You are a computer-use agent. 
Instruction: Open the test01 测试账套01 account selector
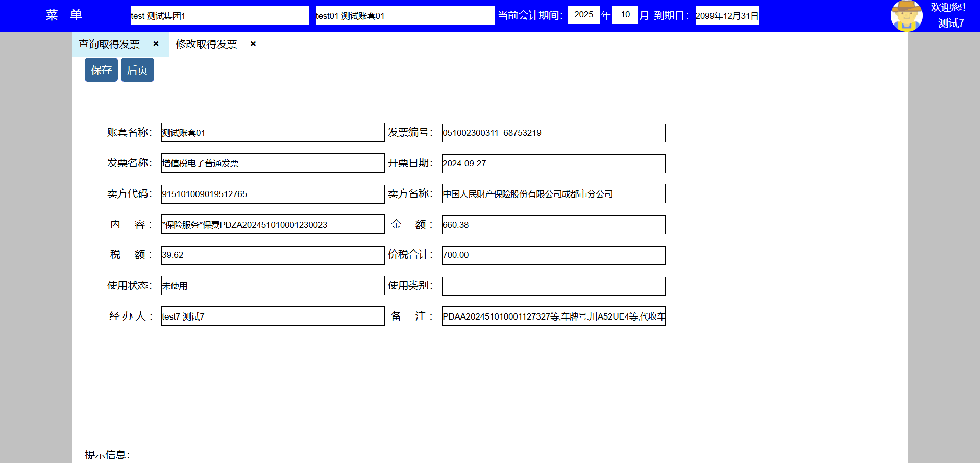coord(404,16)
